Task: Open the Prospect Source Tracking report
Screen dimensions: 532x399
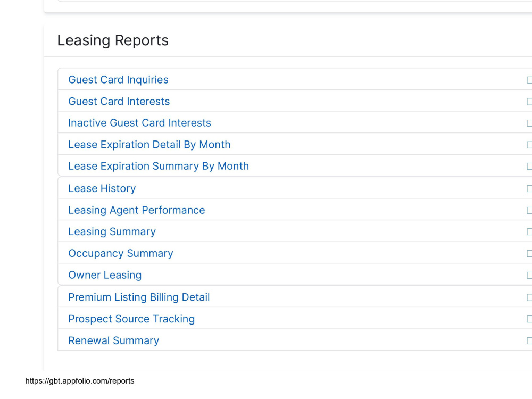Action: pos(131,319)
